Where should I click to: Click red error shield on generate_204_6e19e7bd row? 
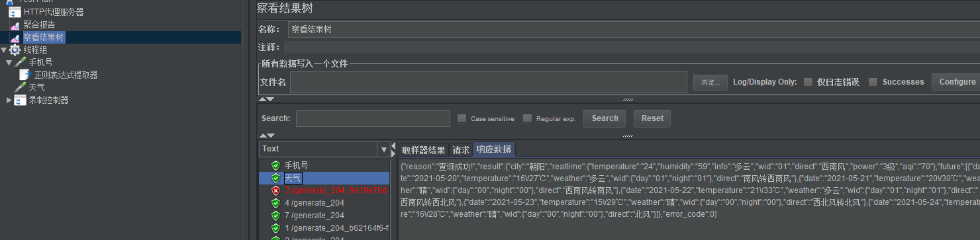(x=275, y=190)
